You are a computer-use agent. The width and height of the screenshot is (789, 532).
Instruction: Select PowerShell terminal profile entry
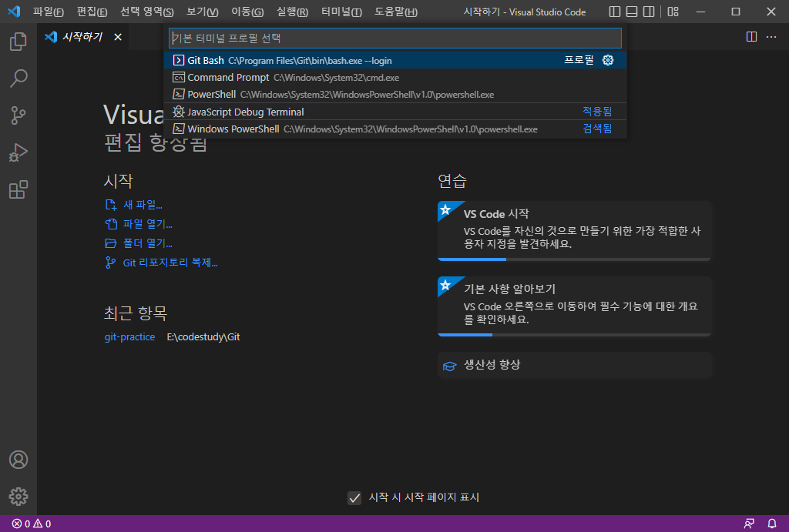point(395,95)
